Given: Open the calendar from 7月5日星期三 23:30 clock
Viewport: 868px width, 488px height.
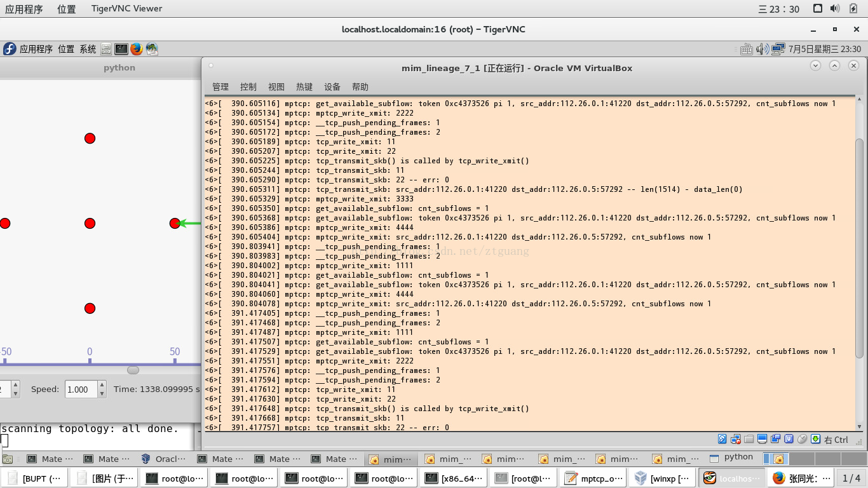Looking at the screenshot, I should coord(825,49).
